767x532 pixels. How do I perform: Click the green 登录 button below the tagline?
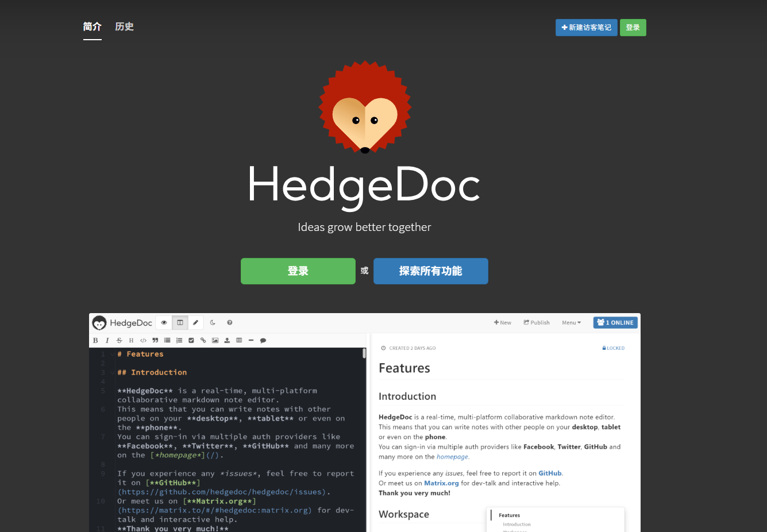(x=298, y=271)
